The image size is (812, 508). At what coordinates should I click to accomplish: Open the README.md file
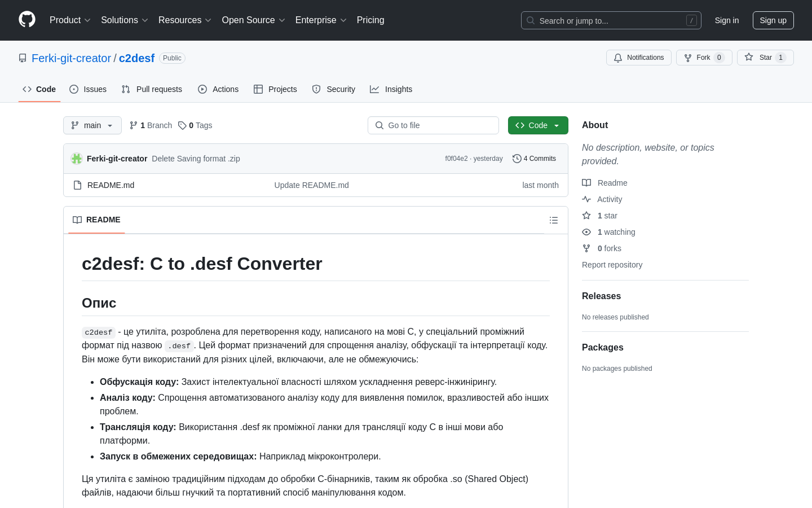[111, 185]
